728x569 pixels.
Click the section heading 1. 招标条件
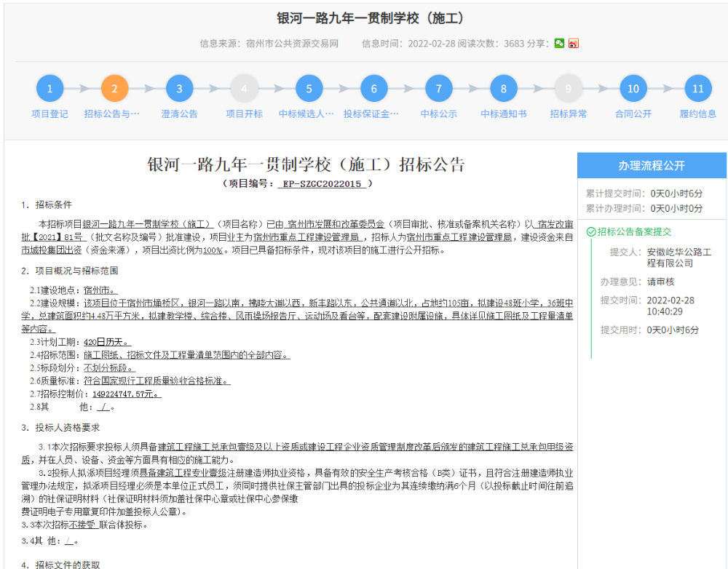pyautogui.click(x=47, y=204)
